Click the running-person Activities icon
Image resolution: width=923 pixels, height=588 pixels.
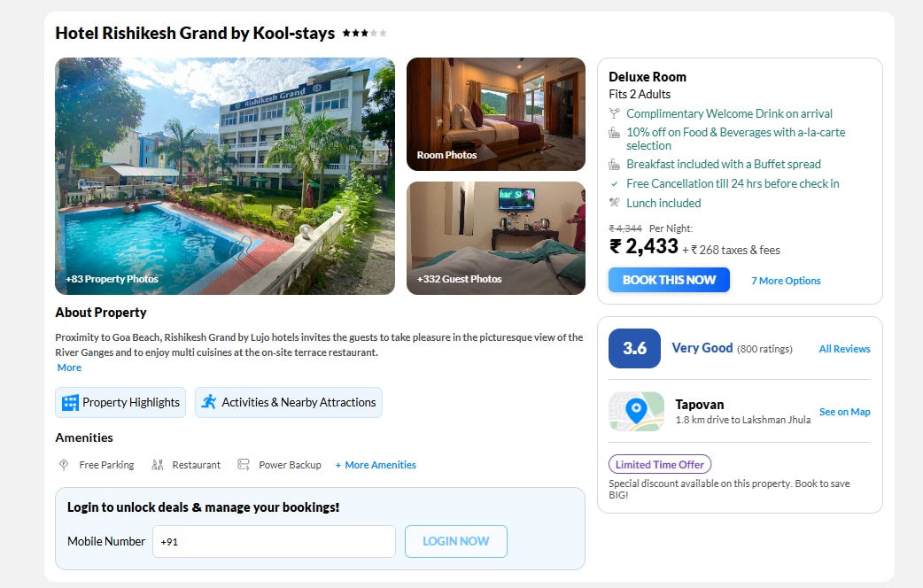click(x=209, y=402)
